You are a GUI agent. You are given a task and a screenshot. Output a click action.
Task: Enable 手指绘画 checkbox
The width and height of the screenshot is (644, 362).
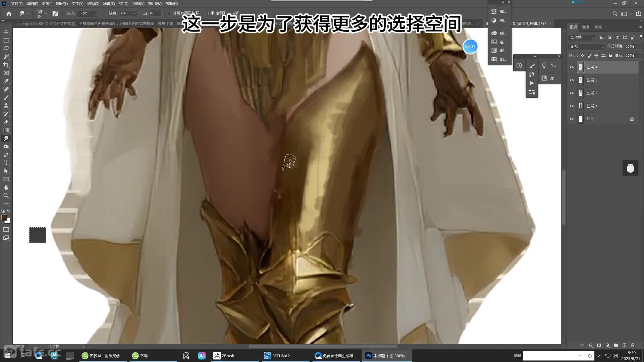tap(207, 13)
